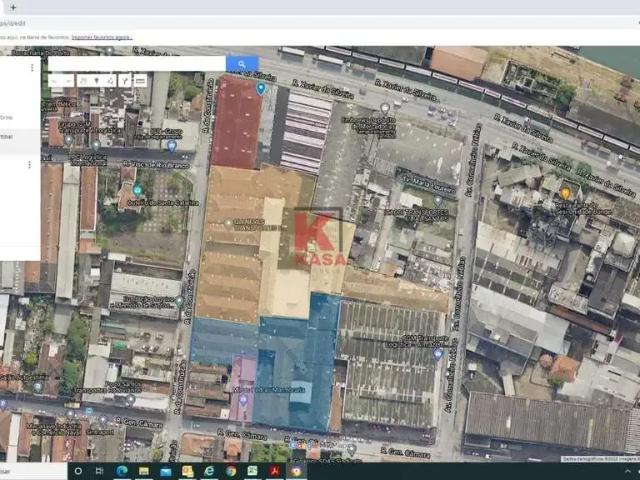Open Outlook from the taskbar
Viewport: 640px width, 480px height.
tap(188, 471)
